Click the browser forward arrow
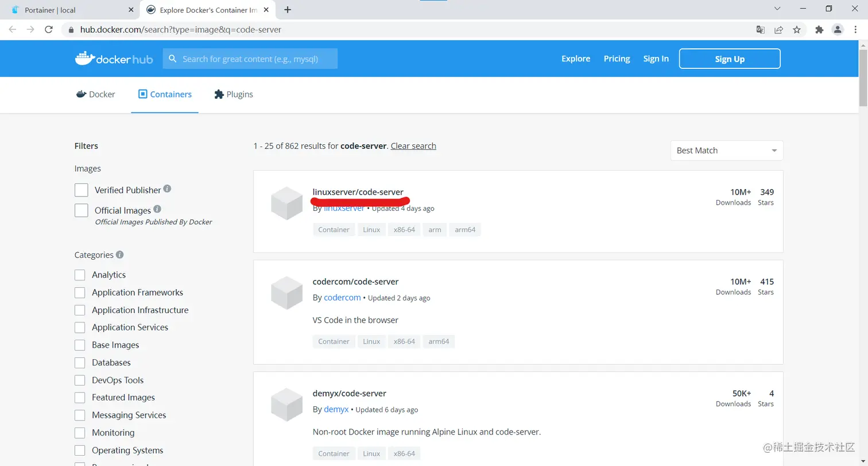Image resolution: width=868 pixels, height=466 pixels. 30,30
